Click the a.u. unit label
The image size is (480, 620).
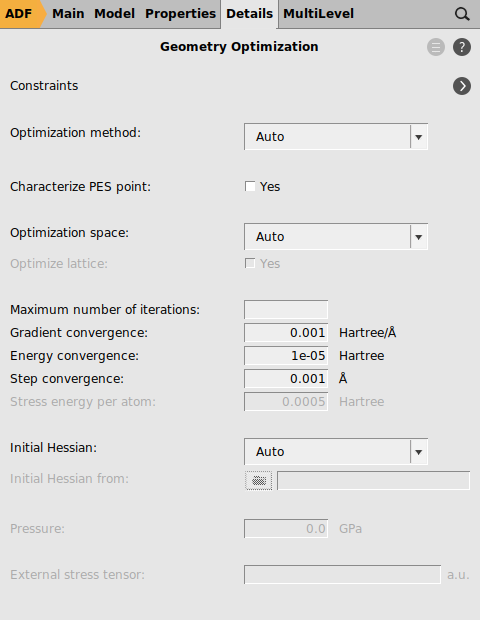pos(458,575)
